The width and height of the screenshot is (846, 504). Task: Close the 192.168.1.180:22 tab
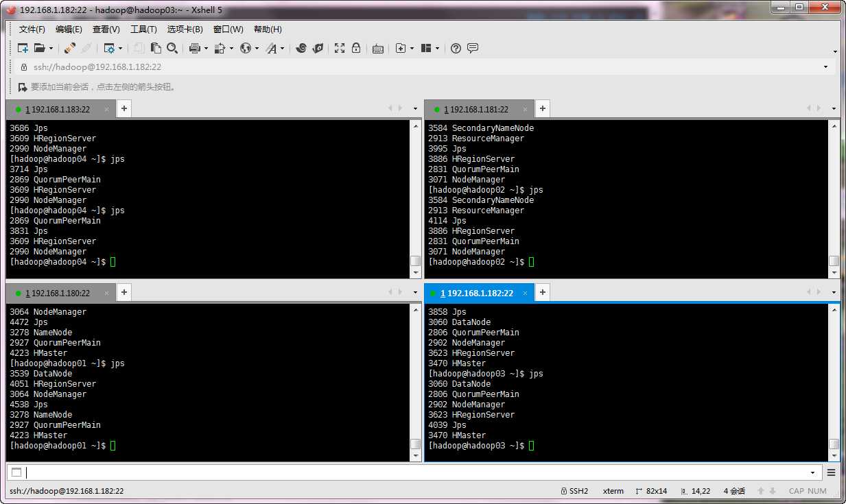coord(106,293)
